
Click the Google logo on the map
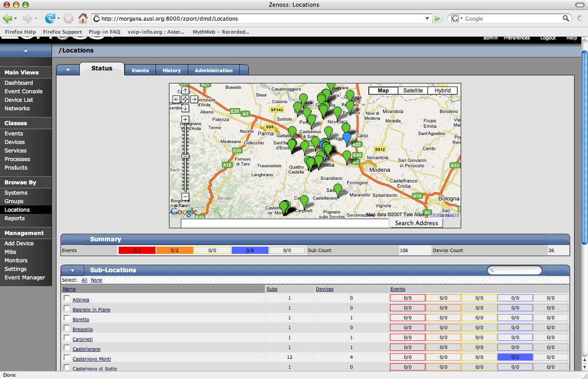click(184, 212)
